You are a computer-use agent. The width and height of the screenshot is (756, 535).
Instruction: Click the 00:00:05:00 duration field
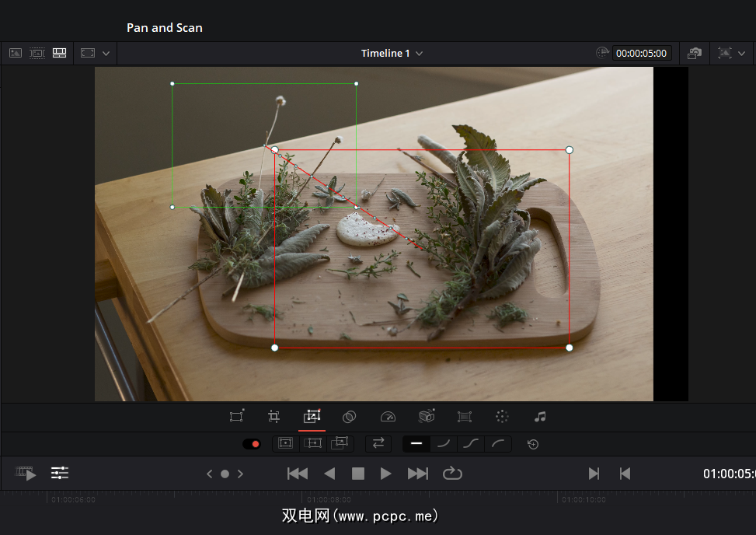pos(642,54)
